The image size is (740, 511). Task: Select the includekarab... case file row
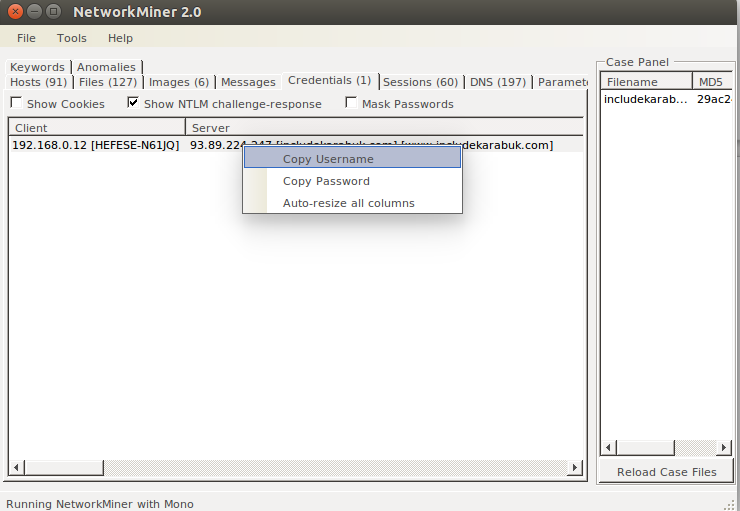666,99
